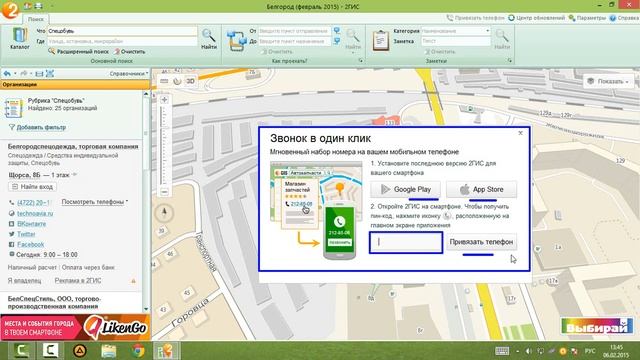The width and height of the screenshot is (640, 360).
Task: Click the Заметка text field
Action: tap(456, 41)
